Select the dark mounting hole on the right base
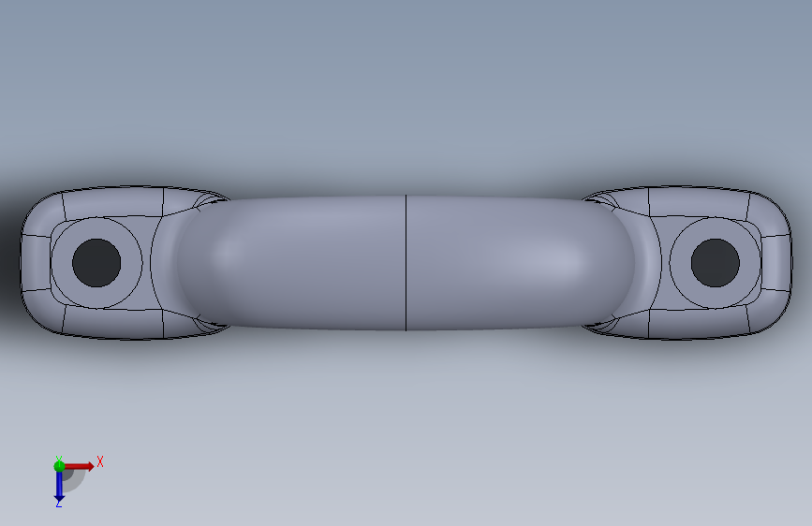 (716, 262)
